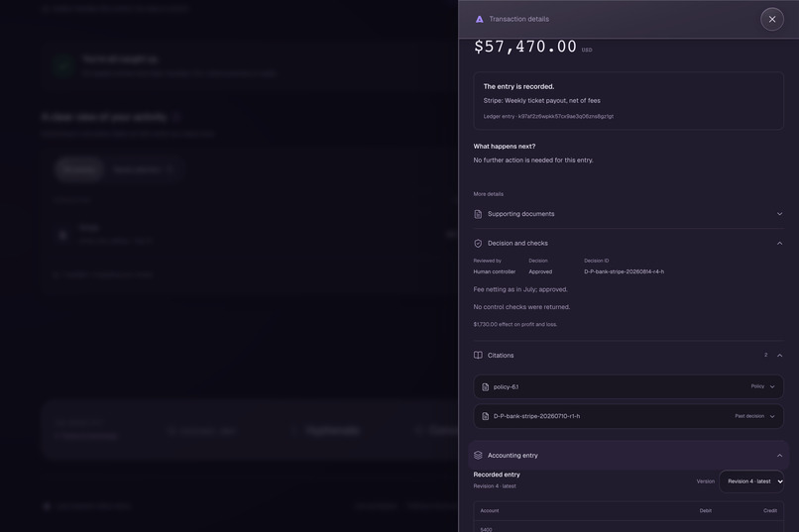Image resolution: width=799 pixels, height=532 pixels.
Task: Click the Decision ID D-P-bank-stripe-20260814-r4-h
Action: click(624, 271)
